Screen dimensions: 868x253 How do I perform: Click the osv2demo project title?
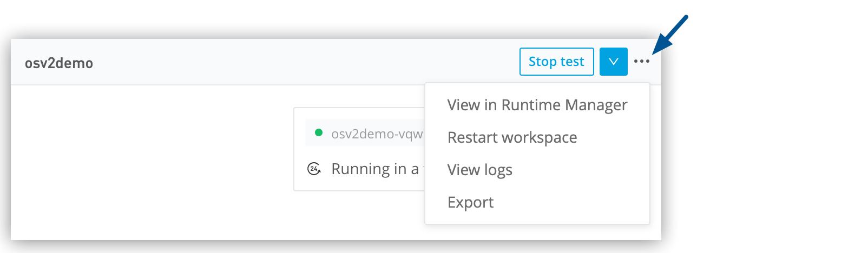pyautogui.click(x=59, y=63)
